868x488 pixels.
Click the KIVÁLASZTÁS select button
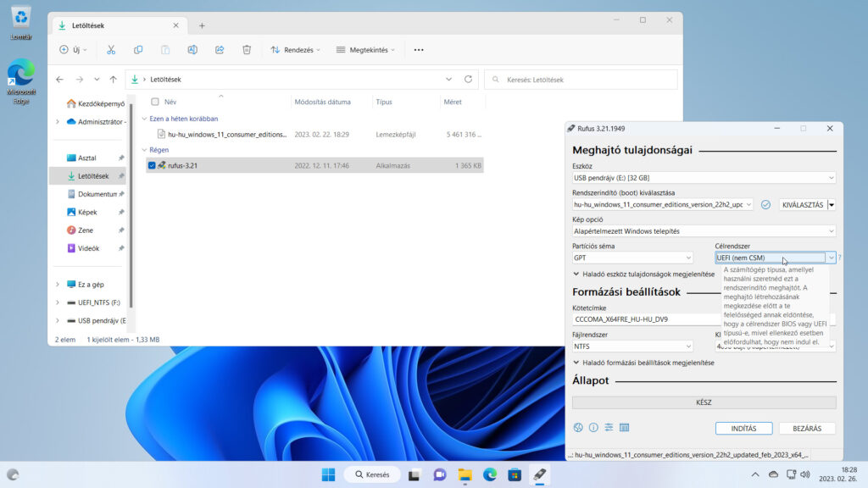tap(803, 205)
